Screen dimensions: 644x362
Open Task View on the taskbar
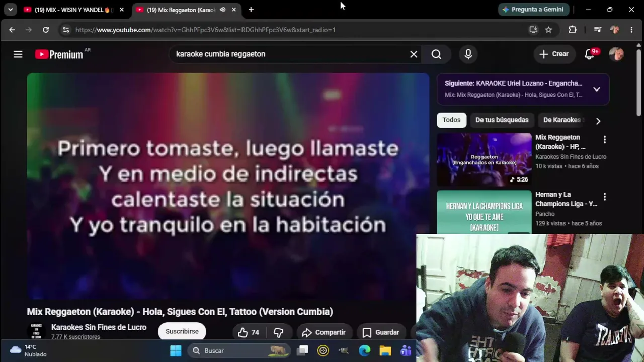(302, 351)
